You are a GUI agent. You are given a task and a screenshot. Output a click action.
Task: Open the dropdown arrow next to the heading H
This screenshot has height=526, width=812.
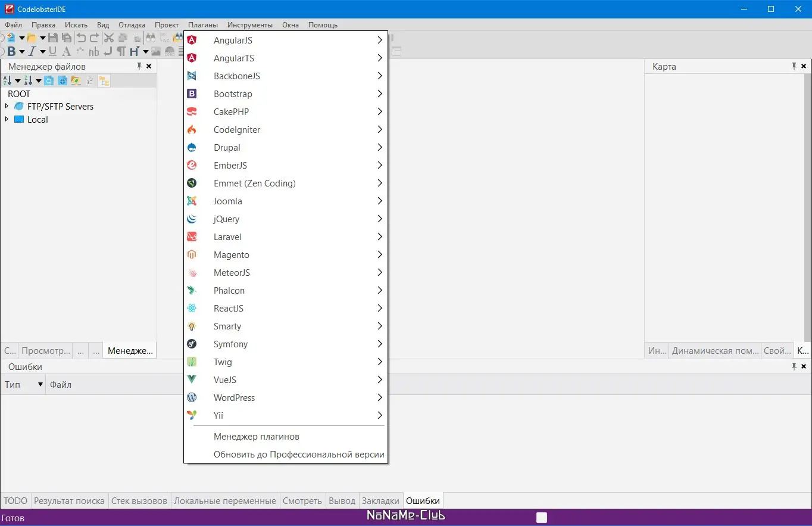click(x=145, y=52)
